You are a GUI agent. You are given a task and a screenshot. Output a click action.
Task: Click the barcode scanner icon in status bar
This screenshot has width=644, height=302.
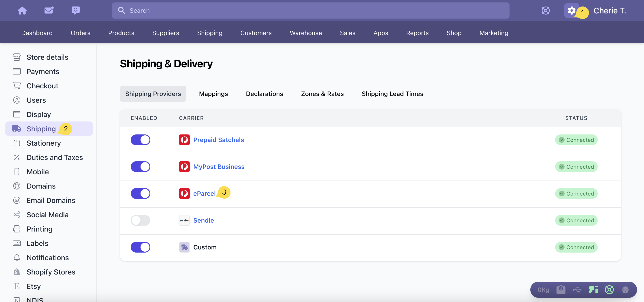[x=593, y=290]
